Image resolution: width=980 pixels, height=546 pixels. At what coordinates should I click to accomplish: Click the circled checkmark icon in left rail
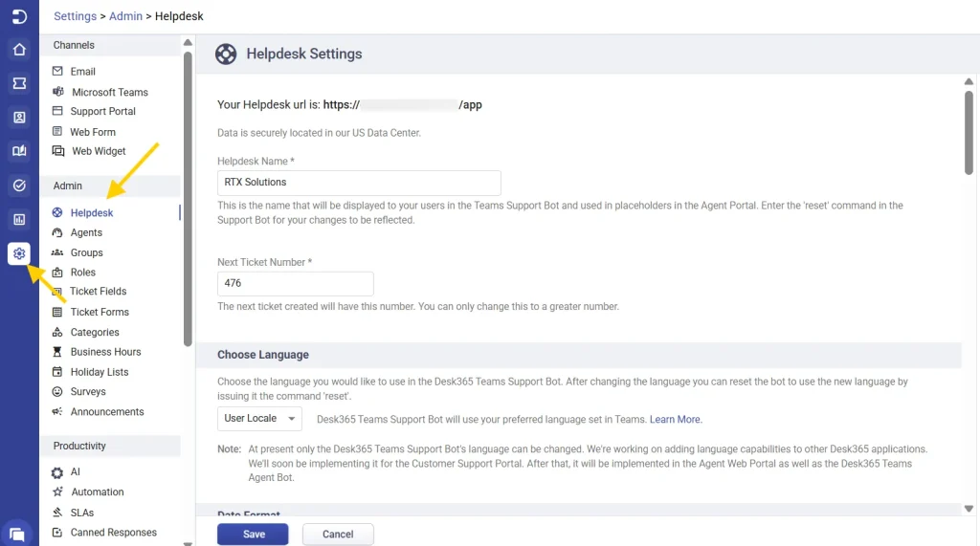point(19,186)
